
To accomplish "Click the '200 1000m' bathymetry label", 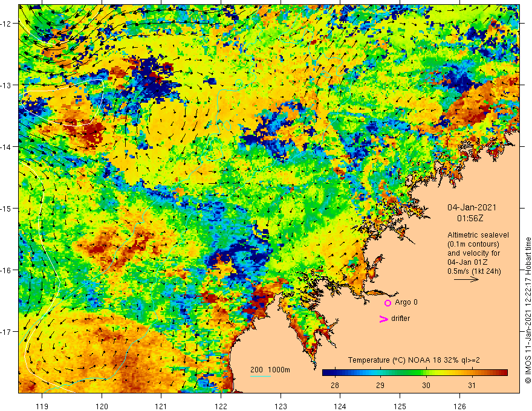I will [270, 370].
